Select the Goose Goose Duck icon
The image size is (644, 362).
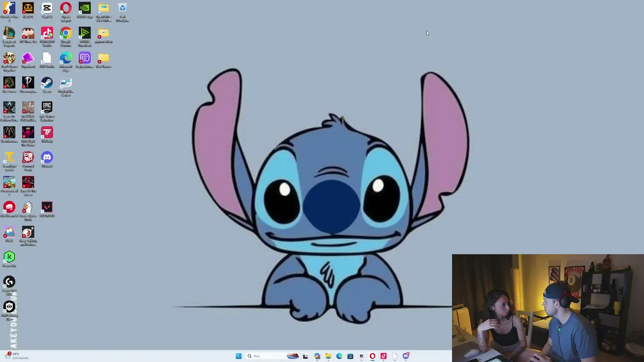pyautogui.click(x=28, y=212)
